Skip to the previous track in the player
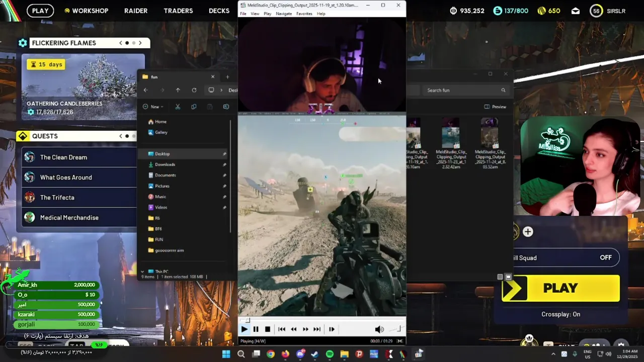 pos(282,329)
